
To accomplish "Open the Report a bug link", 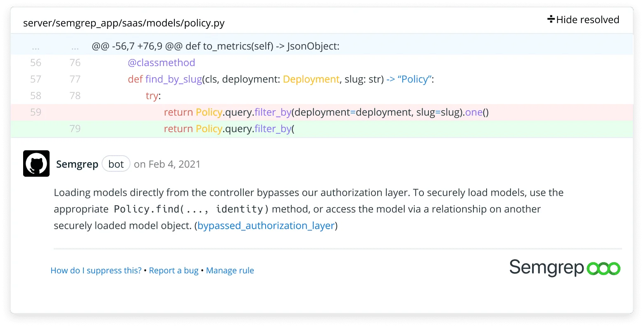I will click(x=173, y=270).
